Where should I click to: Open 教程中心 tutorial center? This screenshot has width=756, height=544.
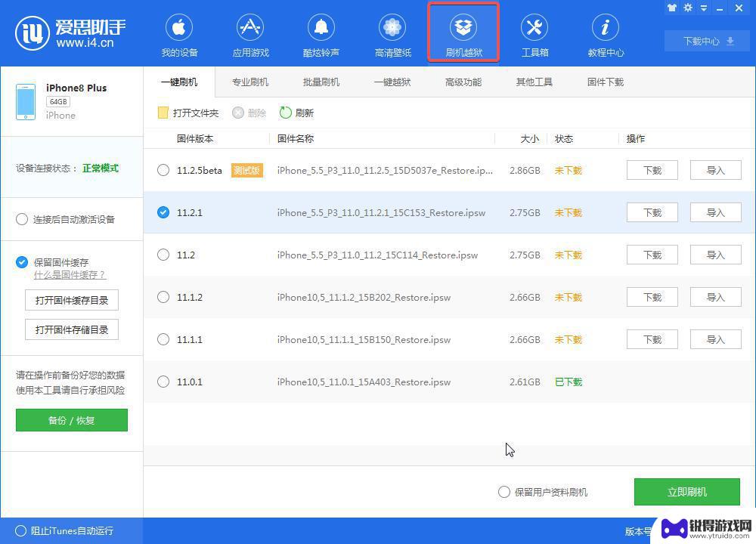(606, 36)
